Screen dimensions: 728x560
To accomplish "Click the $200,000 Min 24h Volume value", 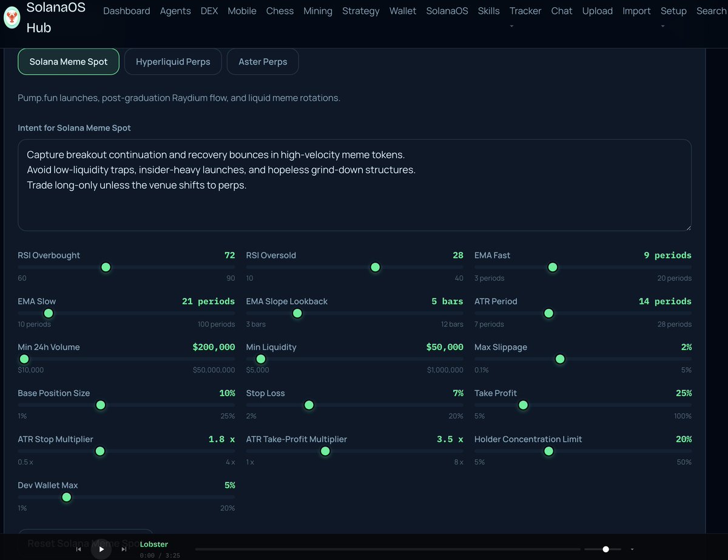I will pos(214,347).
